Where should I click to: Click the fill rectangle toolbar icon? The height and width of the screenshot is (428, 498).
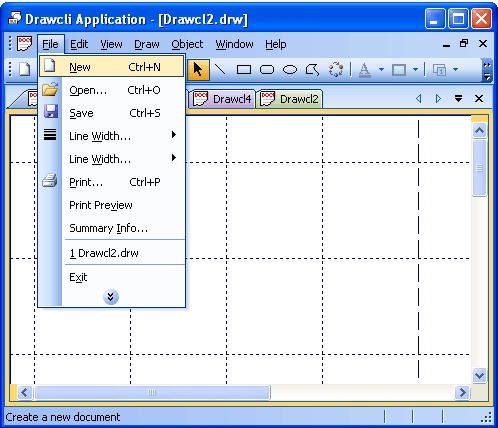(399, 70)
